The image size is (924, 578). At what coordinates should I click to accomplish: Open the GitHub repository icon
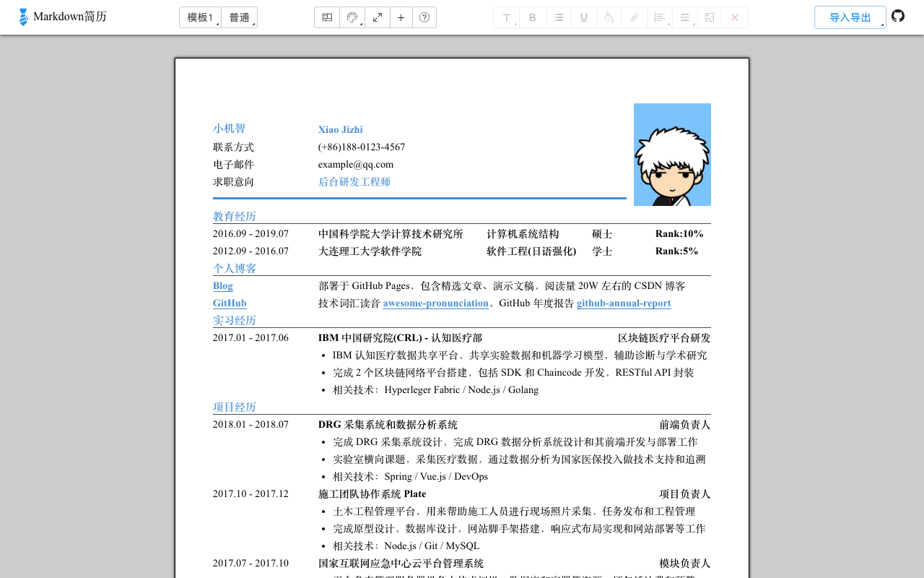[x=898, y=16]
